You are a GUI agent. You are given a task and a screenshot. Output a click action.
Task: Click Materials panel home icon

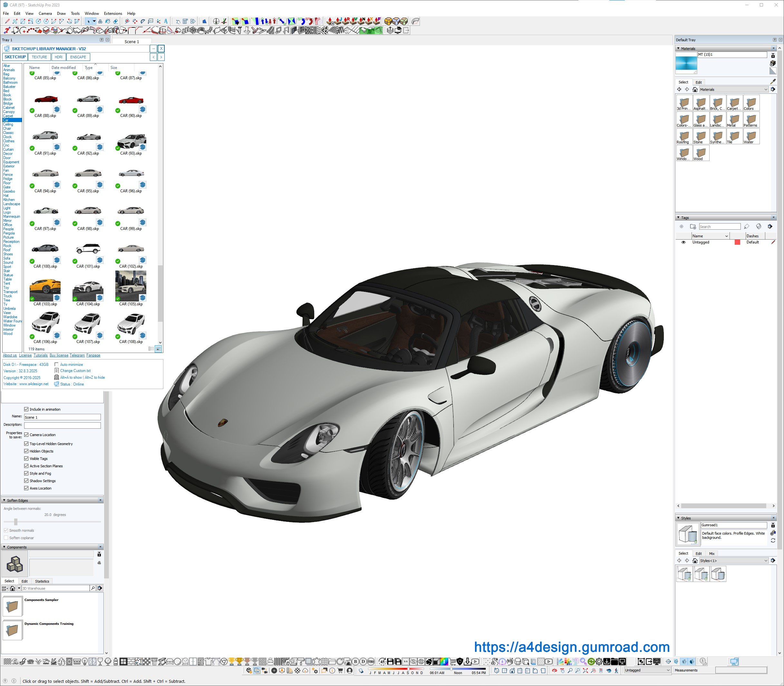click(695, 90)
